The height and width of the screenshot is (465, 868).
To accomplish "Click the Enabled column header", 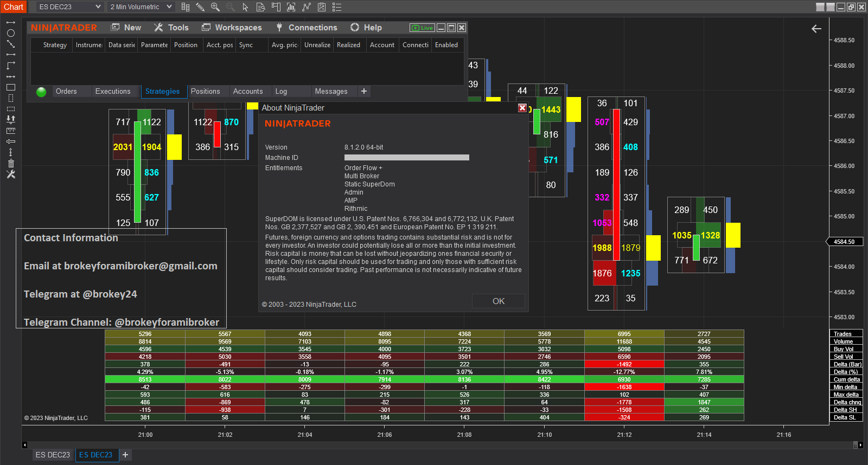I will coord(446,45).
